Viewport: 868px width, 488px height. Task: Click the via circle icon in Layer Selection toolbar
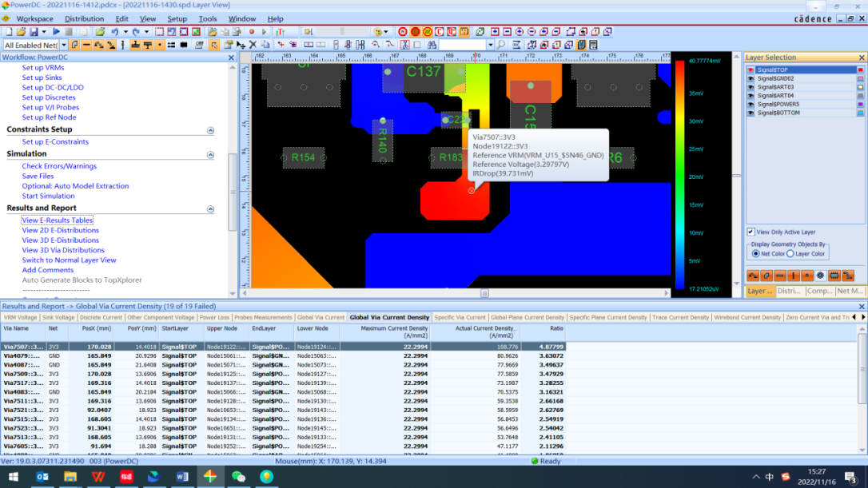(820, 276)
